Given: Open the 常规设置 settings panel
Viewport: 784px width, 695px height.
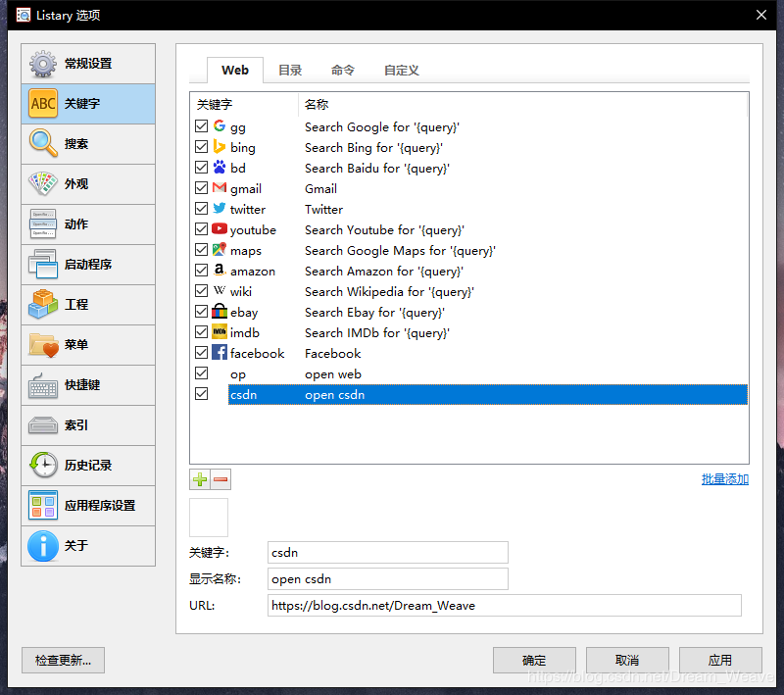Looking at the screenshot, I should coord(87,63).
